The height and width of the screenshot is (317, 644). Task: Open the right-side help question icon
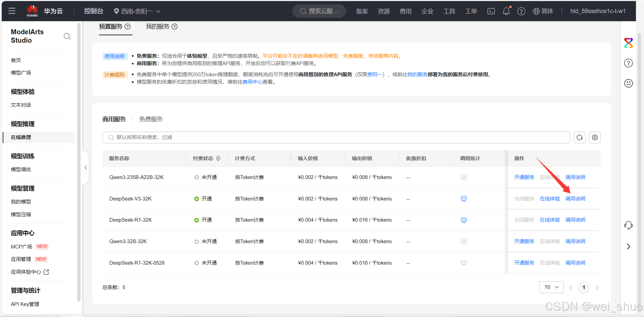(629, 63)
